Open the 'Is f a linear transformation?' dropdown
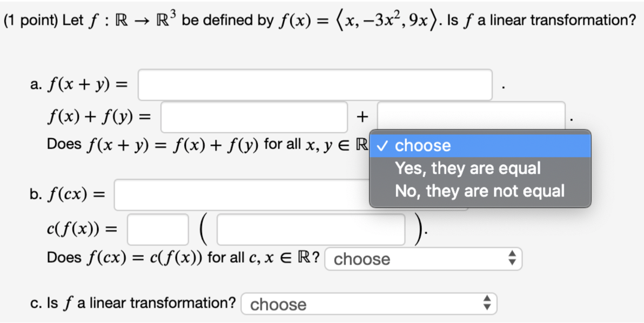This screenshot has width=644, height=323. click(368, 304)
